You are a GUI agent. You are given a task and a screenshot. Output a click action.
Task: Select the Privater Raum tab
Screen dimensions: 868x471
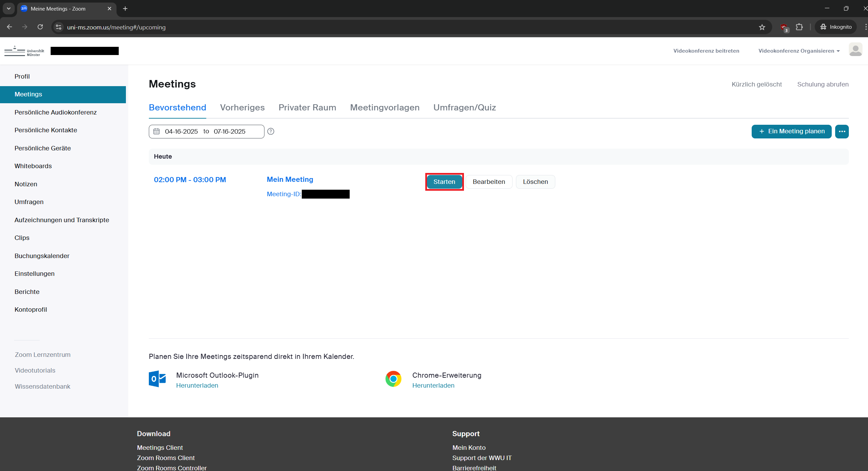coord(307,108)
